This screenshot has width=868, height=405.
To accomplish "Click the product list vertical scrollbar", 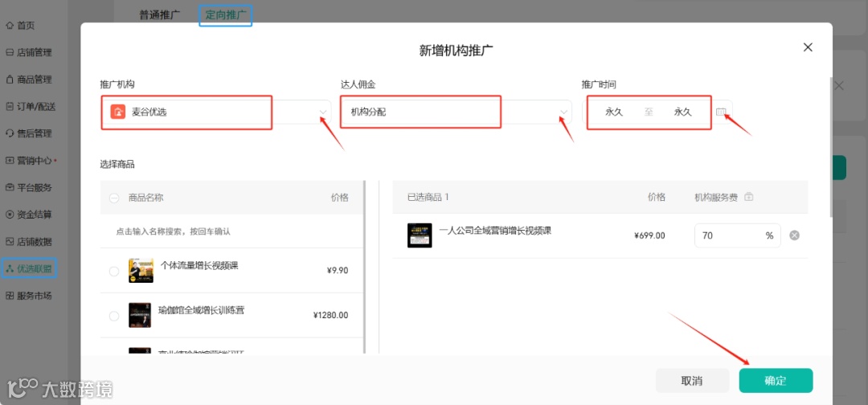I will click(364, 267).
